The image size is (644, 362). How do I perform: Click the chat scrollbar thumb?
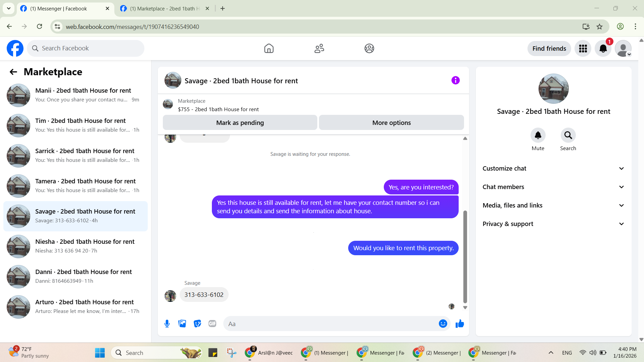(x=465, y=257)
